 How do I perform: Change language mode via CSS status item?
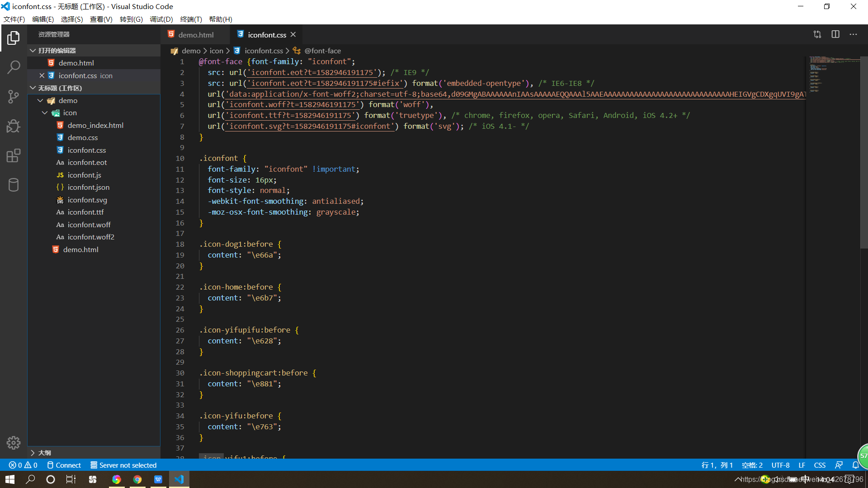pos(820,465)
